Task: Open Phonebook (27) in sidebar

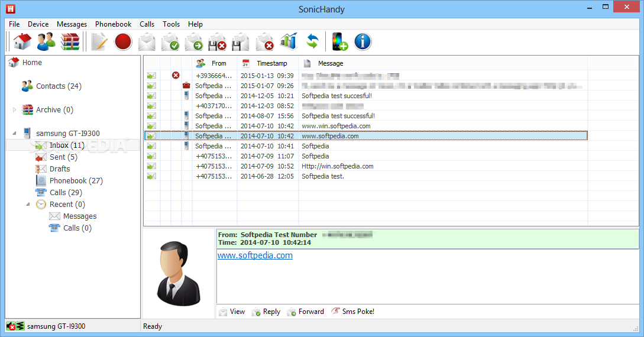Action: coord(76,180)
